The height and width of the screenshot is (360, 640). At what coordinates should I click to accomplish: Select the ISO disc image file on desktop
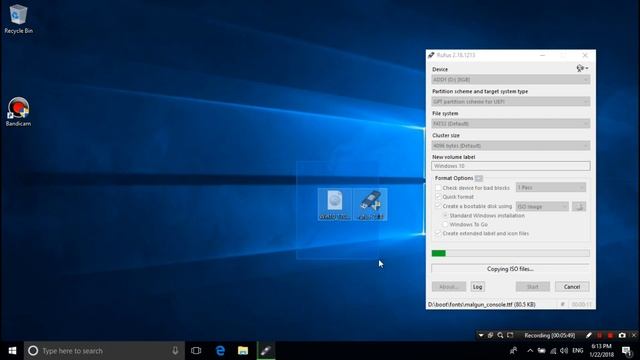point(335,204)
